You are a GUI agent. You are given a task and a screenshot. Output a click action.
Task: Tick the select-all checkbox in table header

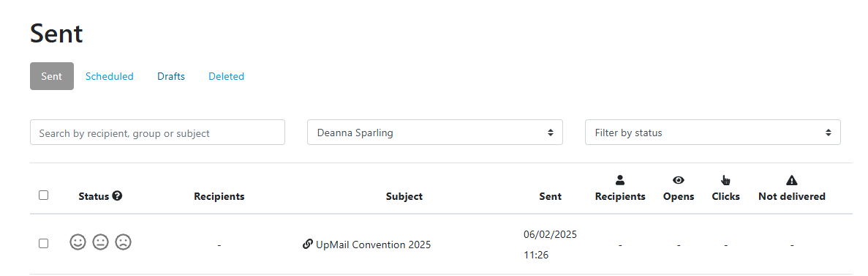44,195
